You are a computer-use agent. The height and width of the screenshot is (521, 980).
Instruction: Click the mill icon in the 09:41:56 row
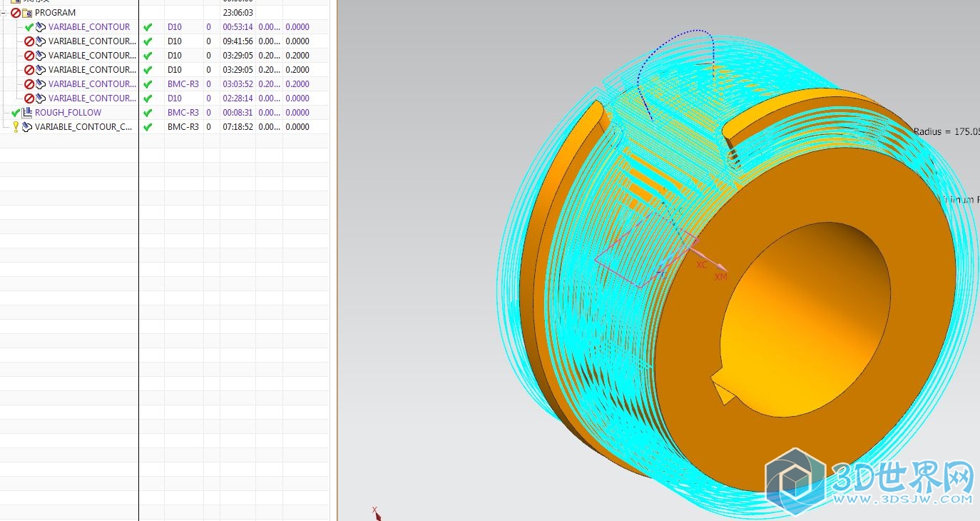click(41, 41)
